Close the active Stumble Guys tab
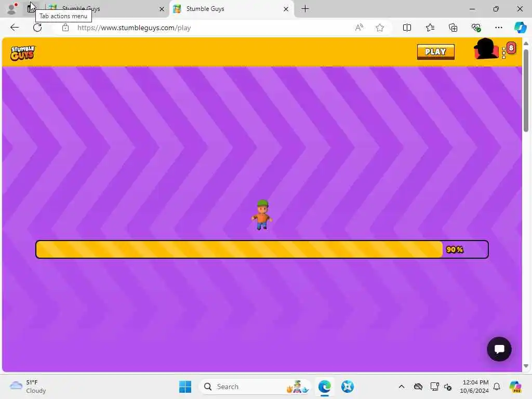Image resolution: width=532 pixels, height=399 pixels. tap(286, 9)
